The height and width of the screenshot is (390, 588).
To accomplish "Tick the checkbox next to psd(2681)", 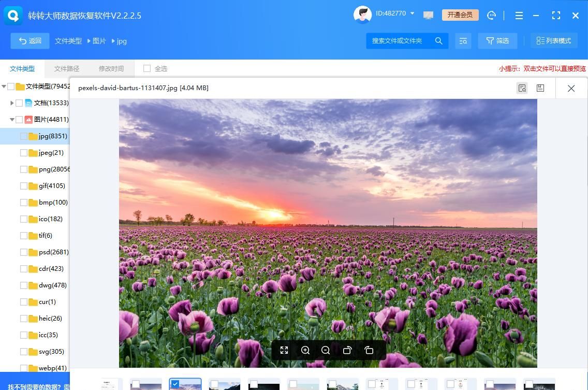I will pos(24,252).
